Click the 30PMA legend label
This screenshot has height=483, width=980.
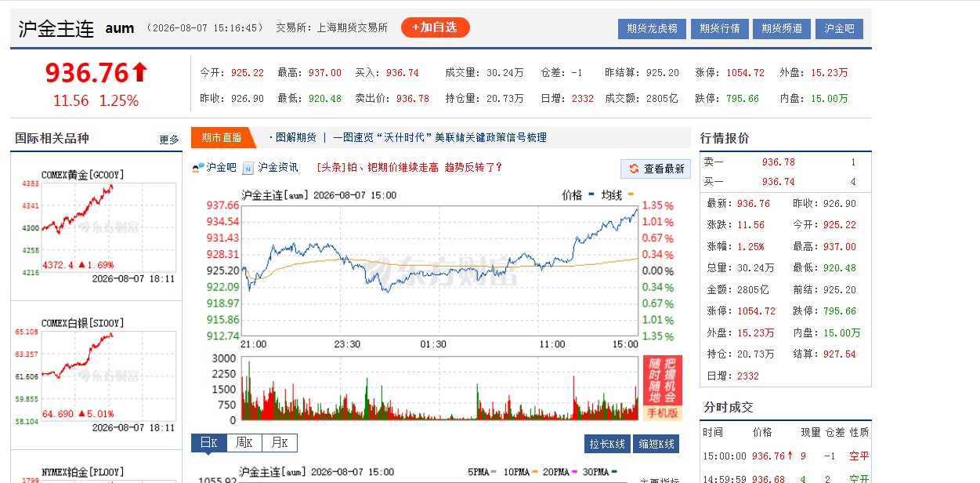tap(597, 472)
